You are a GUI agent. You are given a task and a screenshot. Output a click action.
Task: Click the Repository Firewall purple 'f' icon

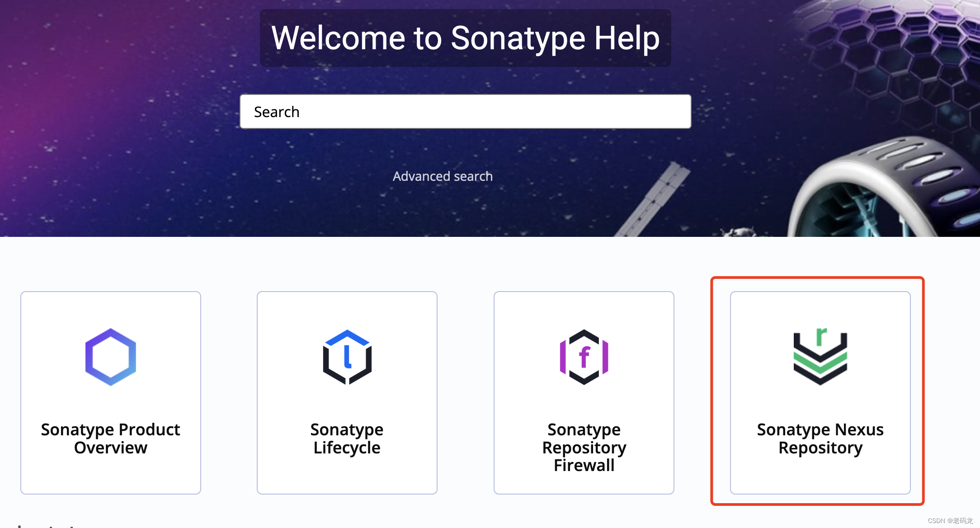coord(584,357)
